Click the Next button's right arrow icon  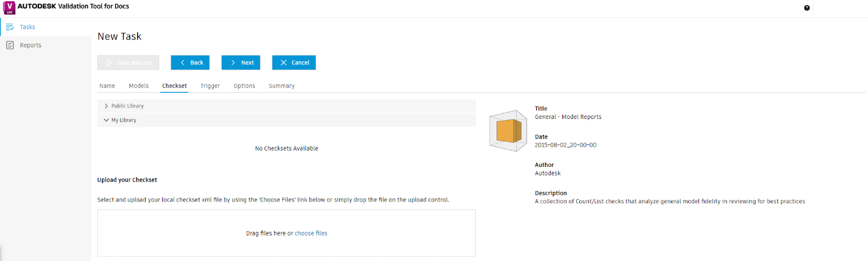[232, 63]
